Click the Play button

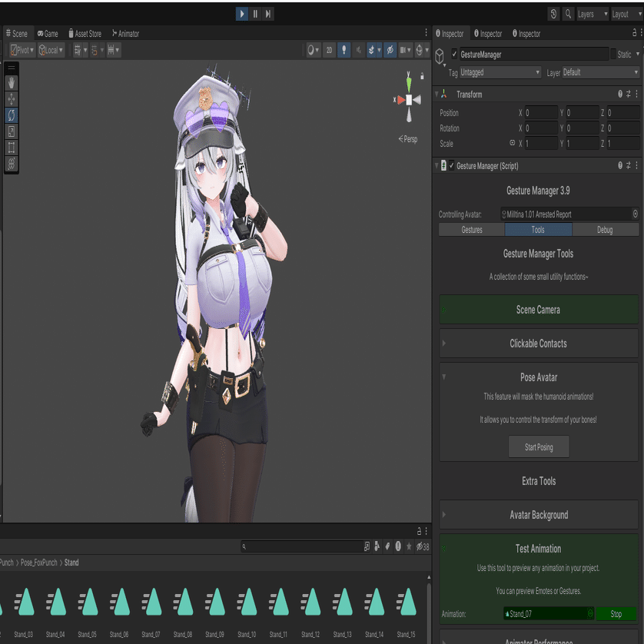click(242, 14)
